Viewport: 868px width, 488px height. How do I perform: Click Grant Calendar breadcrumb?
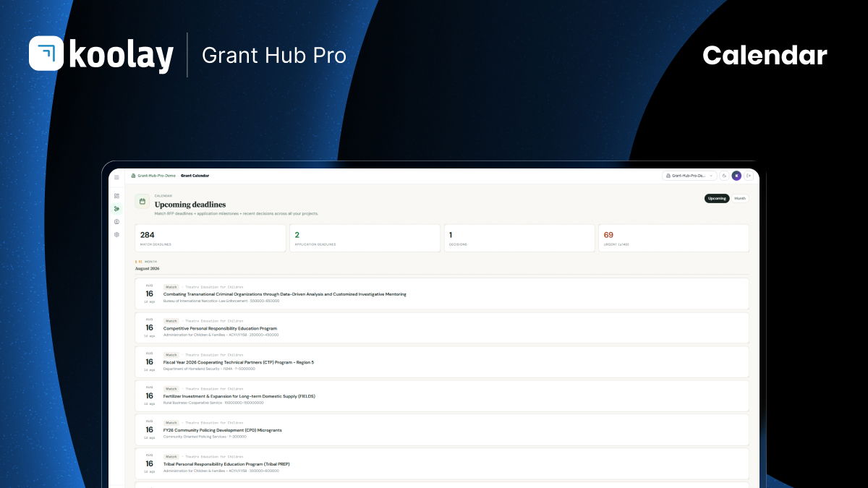(195, 176)
